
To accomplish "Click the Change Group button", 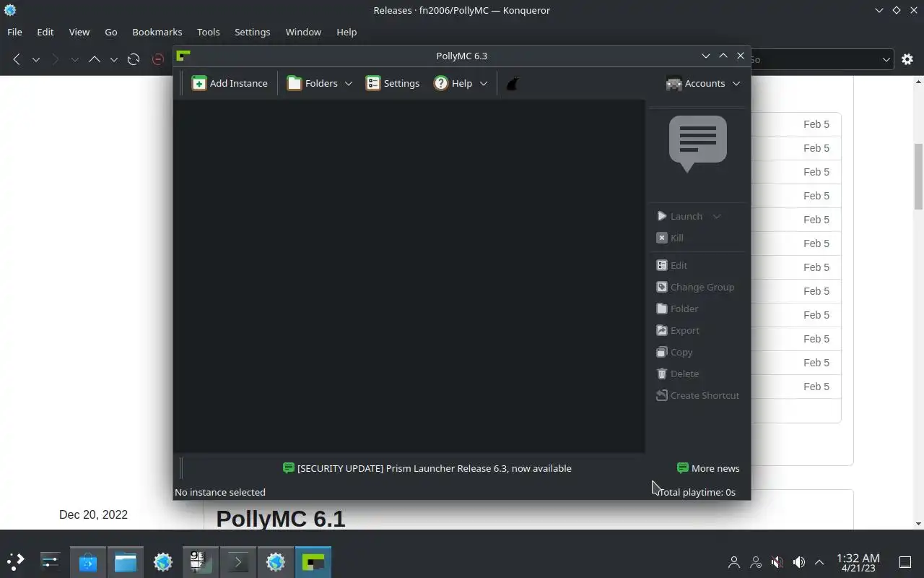I will [x=695, y=287].
